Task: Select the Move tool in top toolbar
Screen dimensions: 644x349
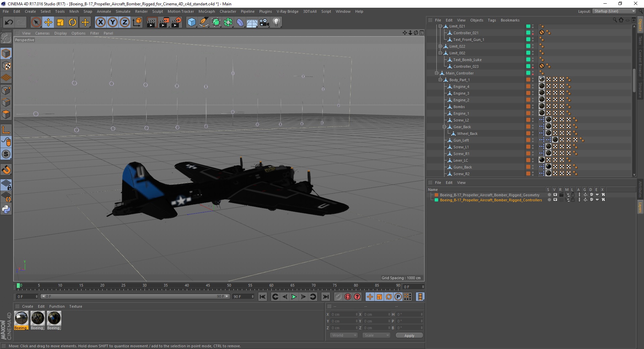Action: 48,22
